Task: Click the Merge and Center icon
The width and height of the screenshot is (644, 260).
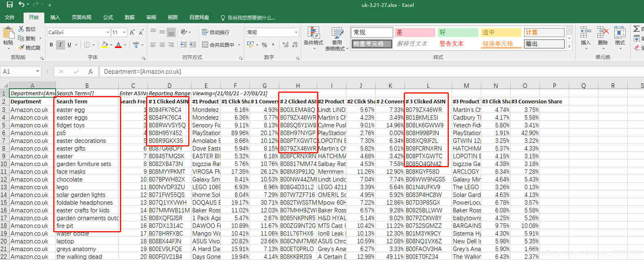Action: 205,45
